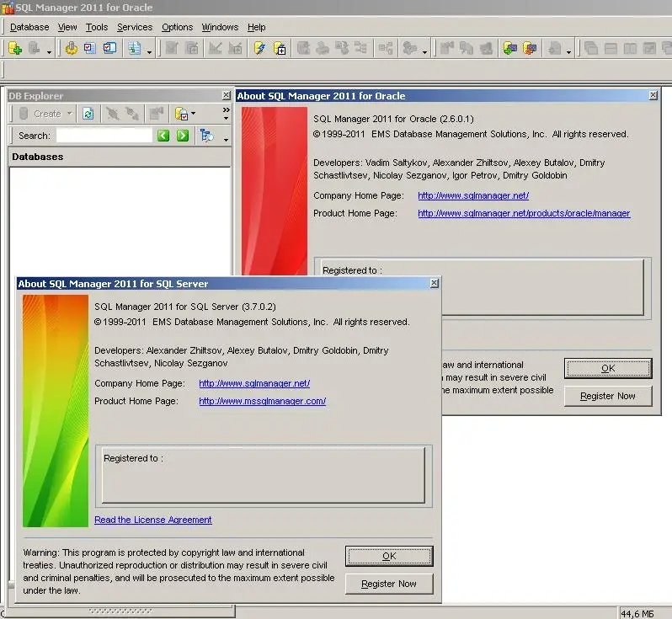Open the Help menu

click(x=256, y=27)
